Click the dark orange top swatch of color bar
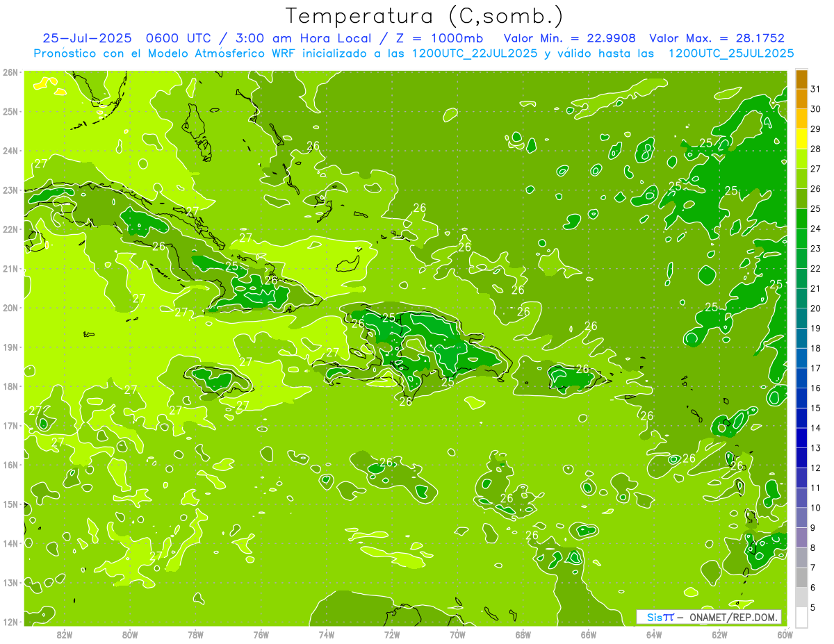 coord(801,79)
